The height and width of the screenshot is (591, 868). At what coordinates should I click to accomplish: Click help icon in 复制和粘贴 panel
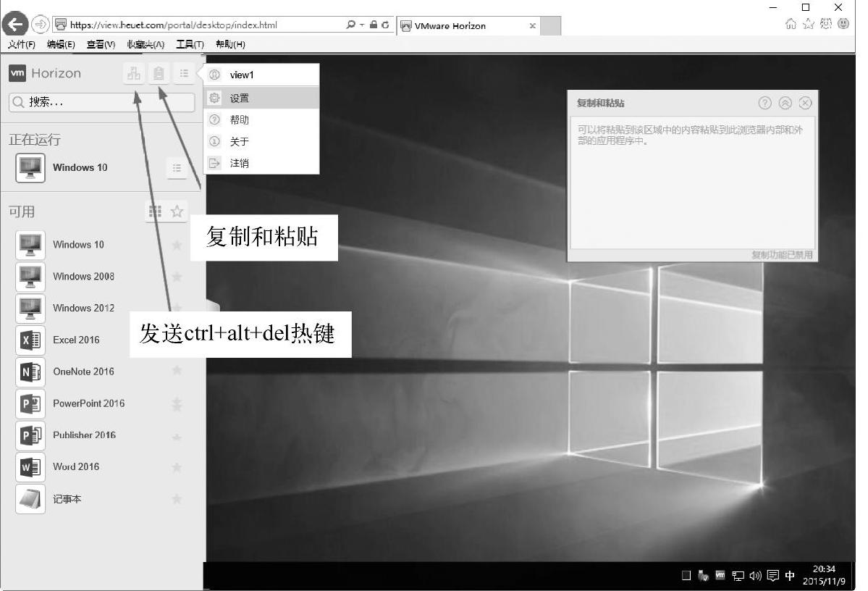pyautogui.click(x=764, y=103)
